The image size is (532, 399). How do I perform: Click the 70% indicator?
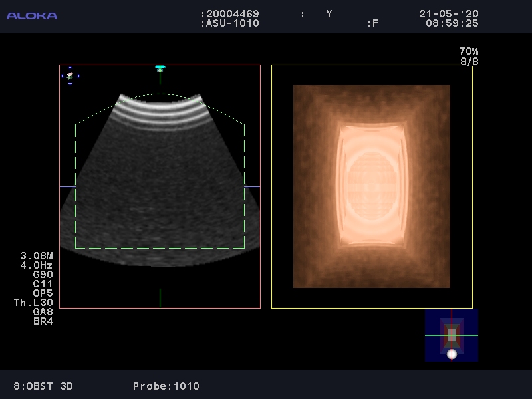[x=468, y=51]
